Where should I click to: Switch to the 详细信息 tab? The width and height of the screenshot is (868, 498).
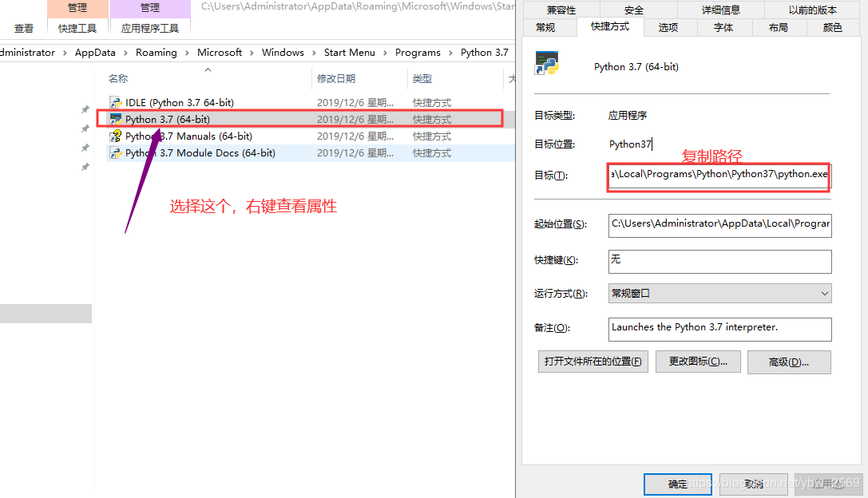[721, 10]
